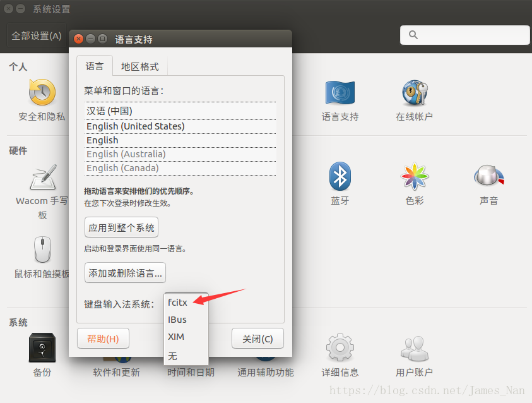The width and height of the screenshot is (532, 403).
Task: Open the Bluetooth (蓝牙) settings icon
Action: point(340,176)
